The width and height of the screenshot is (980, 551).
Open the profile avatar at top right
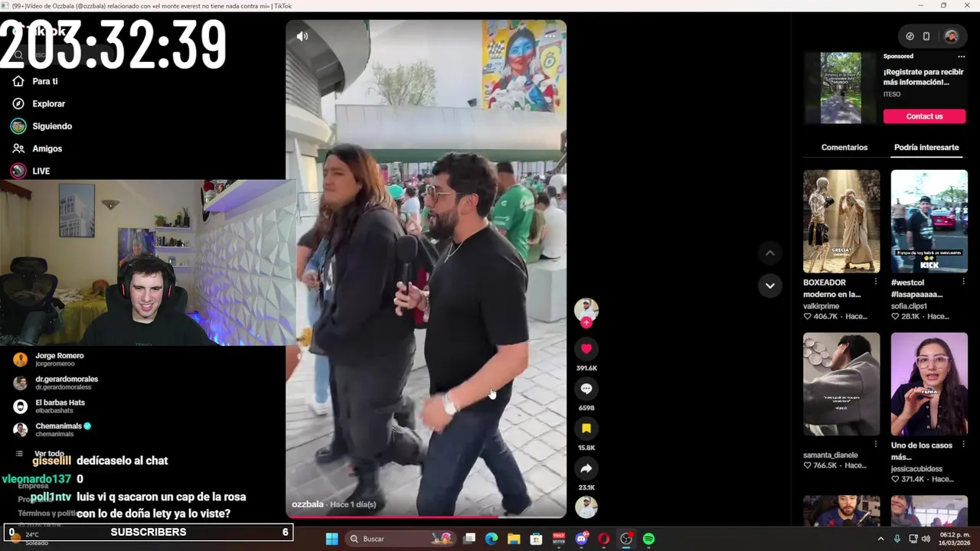[951, 36]
